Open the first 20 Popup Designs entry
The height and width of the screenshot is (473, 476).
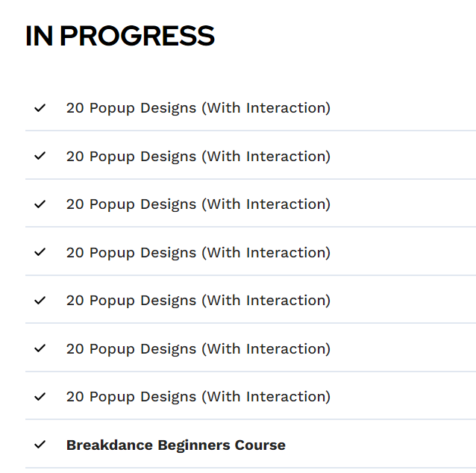[198, 107]
